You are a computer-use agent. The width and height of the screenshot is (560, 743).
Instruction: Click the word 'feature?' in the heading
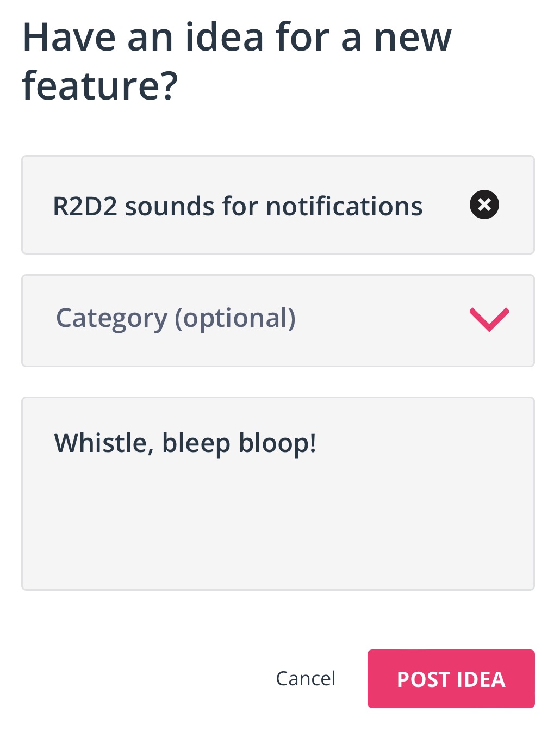tap(100, 86)
